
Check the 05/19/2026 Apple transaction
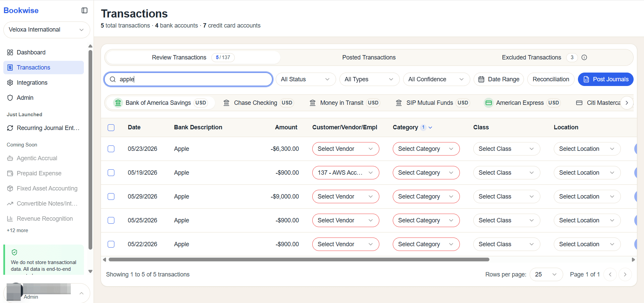111,173
